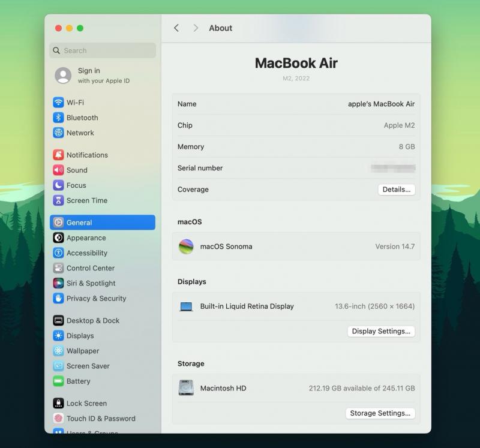This screenshot has width=480, height=448.
Task: Open Storage Settings
Action: pyautogui.click(x=380, y=413)
